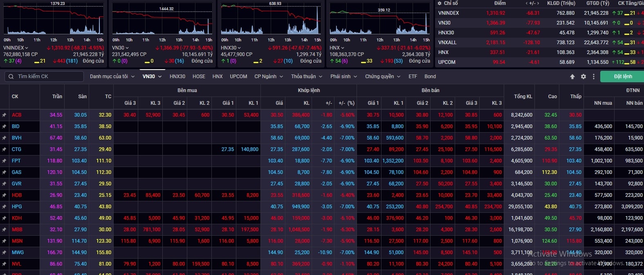The image size is (644, 275).
Task: Open the VNINDEX intraday chart thumbnail
Action: pyautogui.click(x=54, y=19)
